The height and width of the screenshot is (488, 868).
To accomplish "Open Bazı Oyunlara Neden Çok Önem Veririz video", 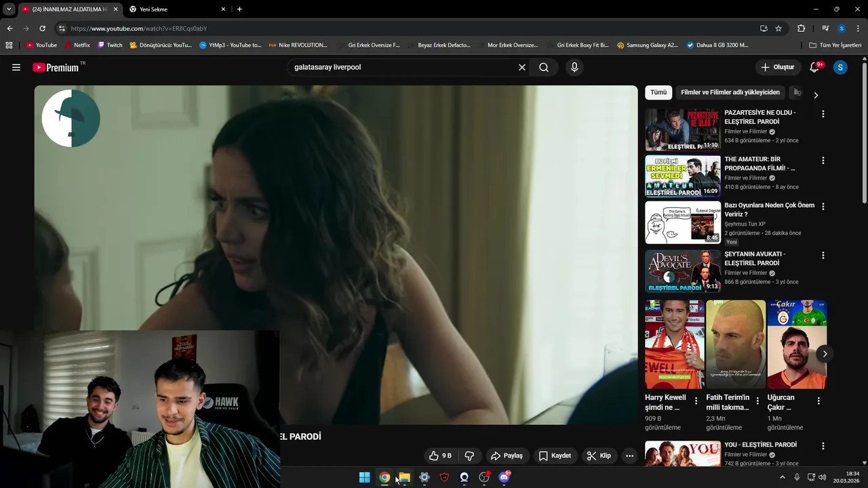I will (769, 209).
